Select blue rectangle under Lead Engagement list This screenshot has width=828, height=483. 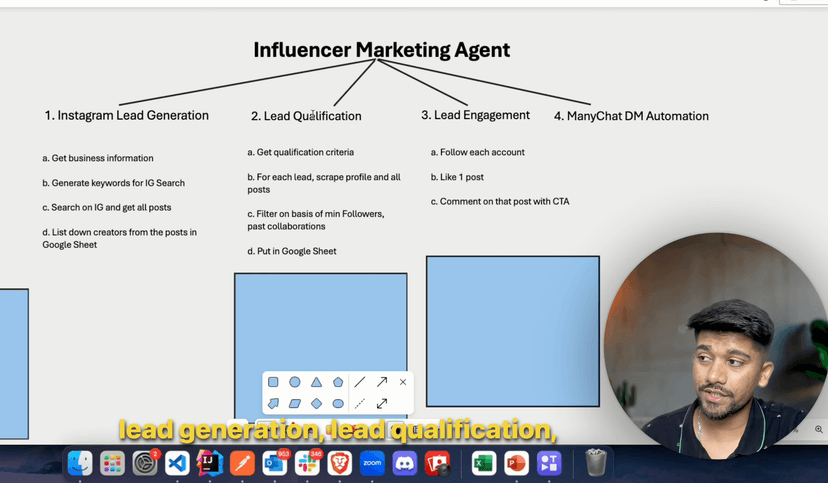pyautogui.click(x=513, y=332)
